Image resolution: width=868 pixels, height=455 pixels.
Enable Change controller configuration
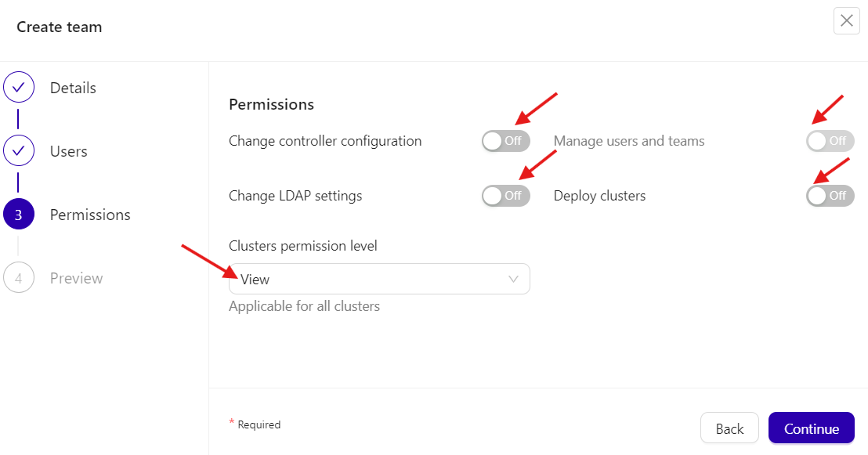click(505, 141)
